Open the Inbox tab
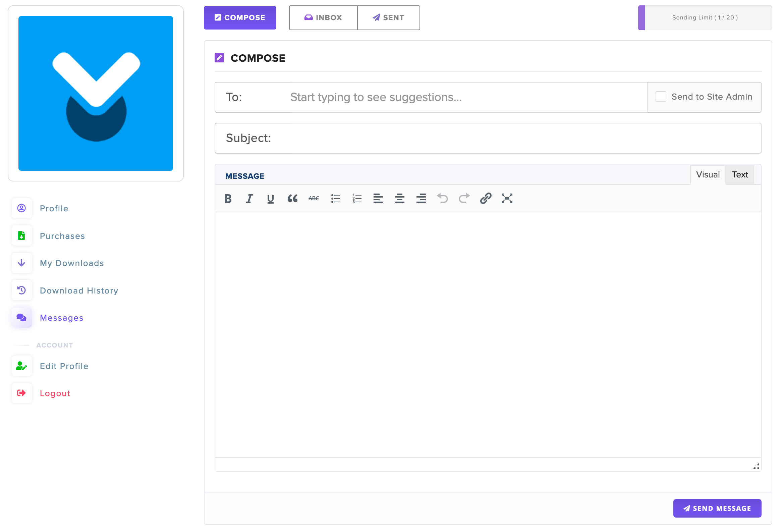This screenshot has height=532, width=782. pyautogui.click(x=323, y=17)
